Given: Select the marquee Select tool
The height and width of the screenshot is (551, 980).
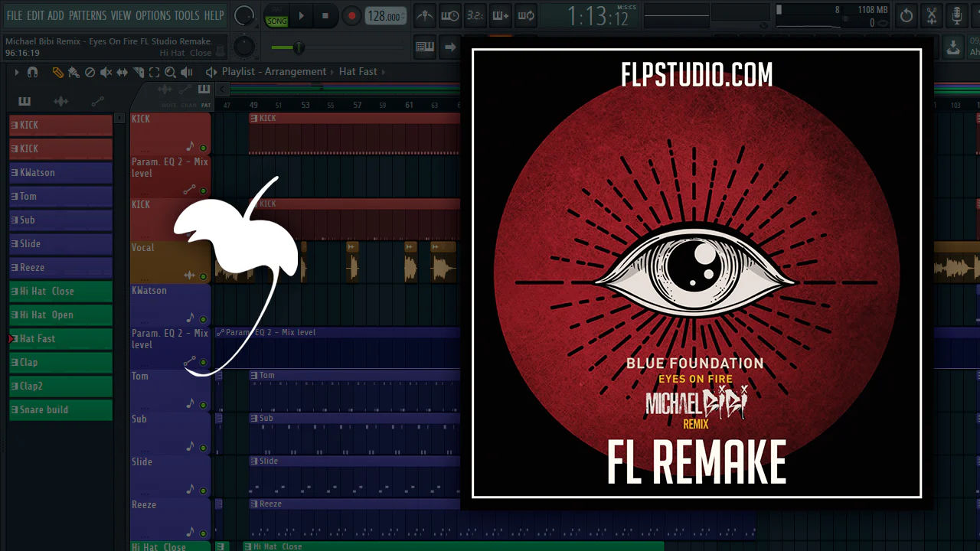Looking at the screenshot, I should [x=154, y=72].
